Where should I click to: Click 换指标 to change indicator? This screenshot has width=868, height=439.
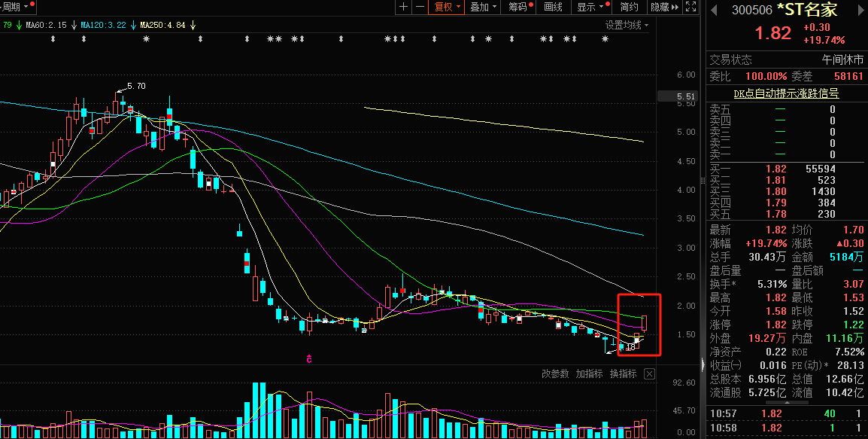click(x=624, y=373)
